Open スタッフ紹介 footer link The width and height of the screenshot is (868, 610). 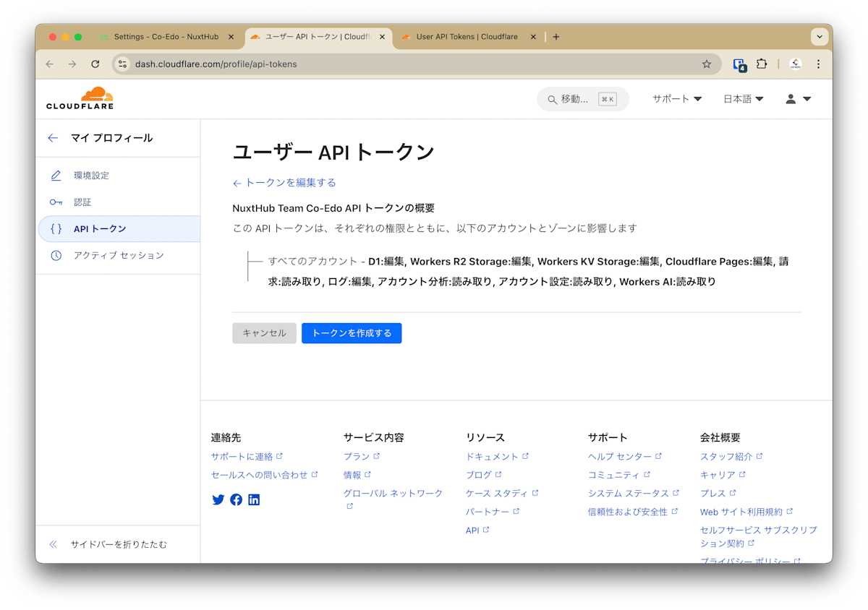(731, 457)
